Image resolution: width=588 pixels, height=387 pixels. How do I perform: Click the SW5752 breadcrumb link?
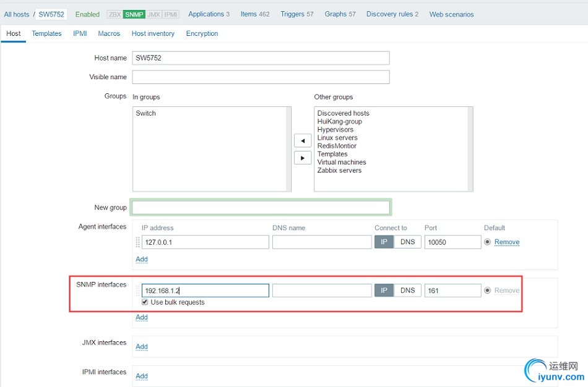coord(51,14)
